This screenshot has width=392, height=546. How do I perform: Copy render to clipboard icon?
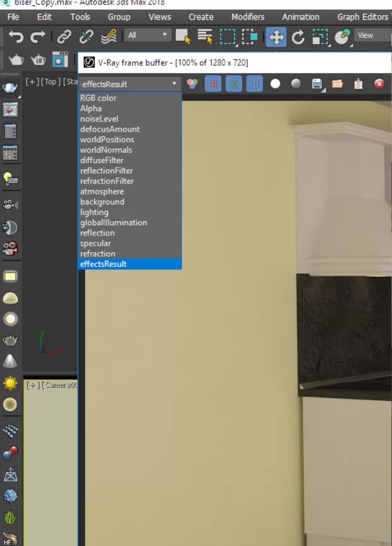[358, 84]
